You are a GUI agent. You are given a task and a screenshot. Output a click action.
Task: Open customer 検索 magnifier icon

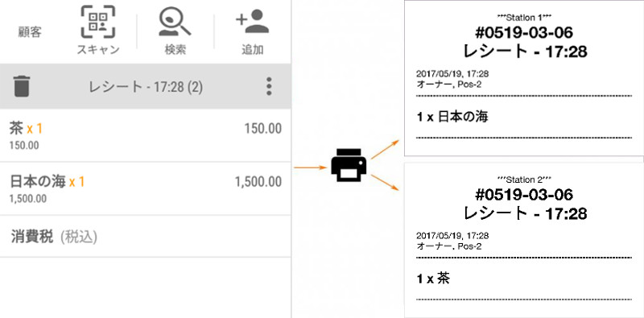[x=175, y=22]
